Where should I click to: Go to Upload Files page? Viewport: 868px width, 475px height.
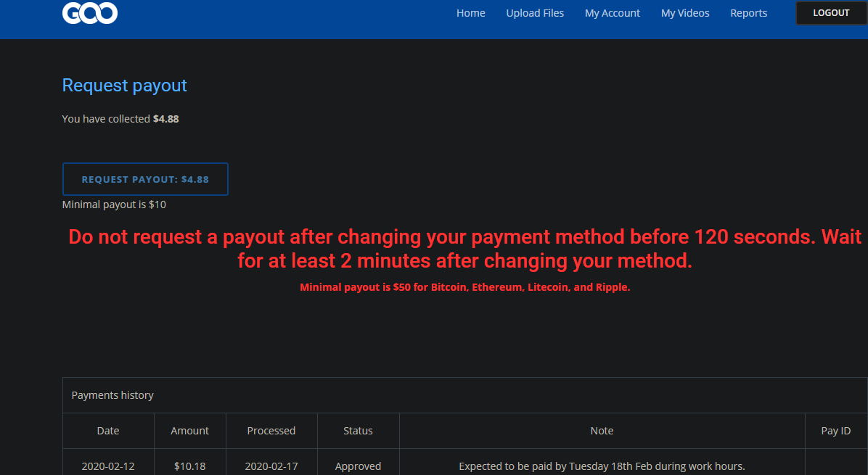tap(535, 13)
